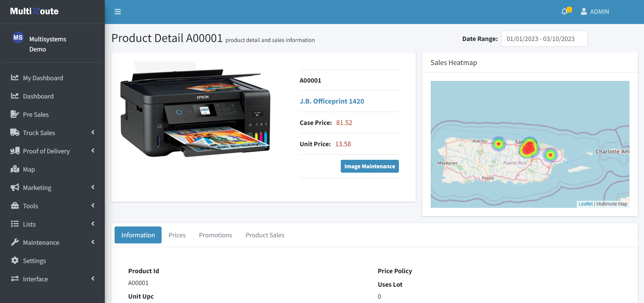Viewport: 644px width, 303px height.
Task: Select the Promotions tab
Action: 215,235
